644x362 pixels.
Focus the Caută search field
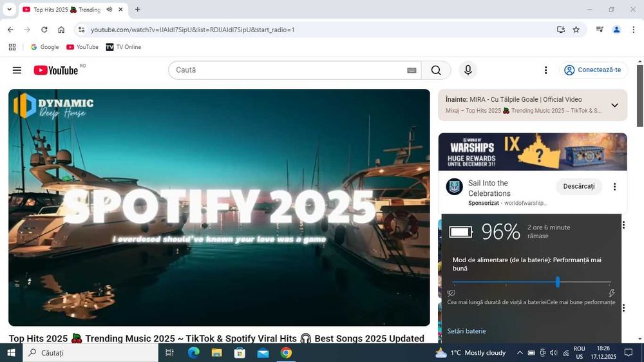290,70
